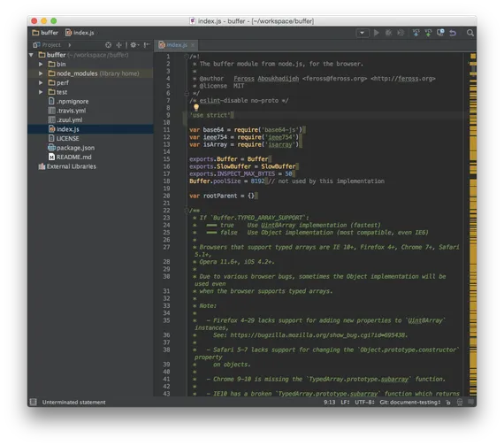
Task: Run the selected configuration with play button
Action: (376, 33)
